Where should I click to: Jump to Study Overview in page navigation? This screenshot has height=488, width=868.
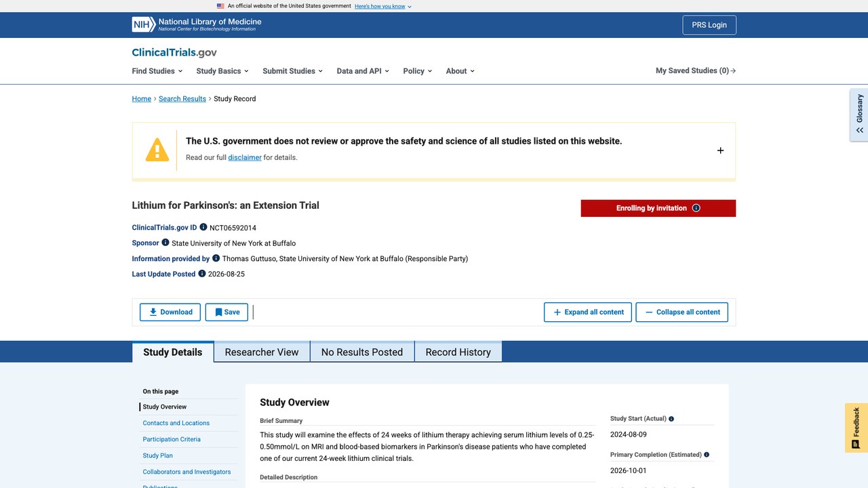point(165,407)
